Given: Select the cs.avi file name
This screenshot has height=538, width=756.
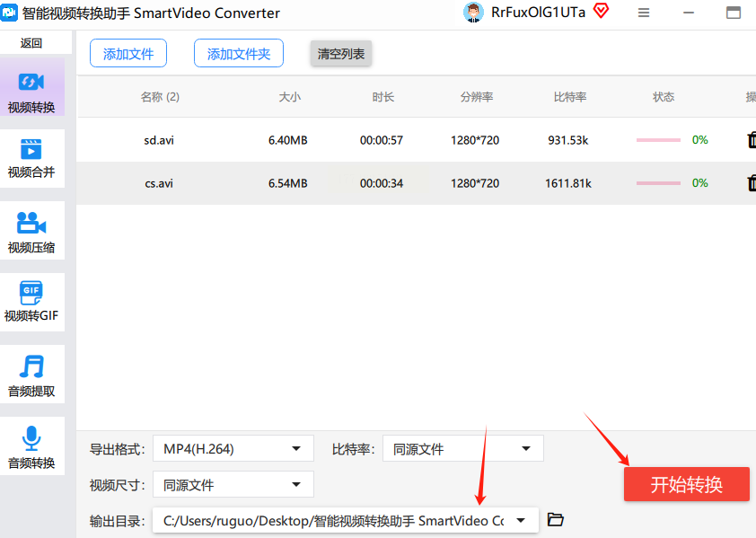Looking at the screenshot, I should pos(159,183).
